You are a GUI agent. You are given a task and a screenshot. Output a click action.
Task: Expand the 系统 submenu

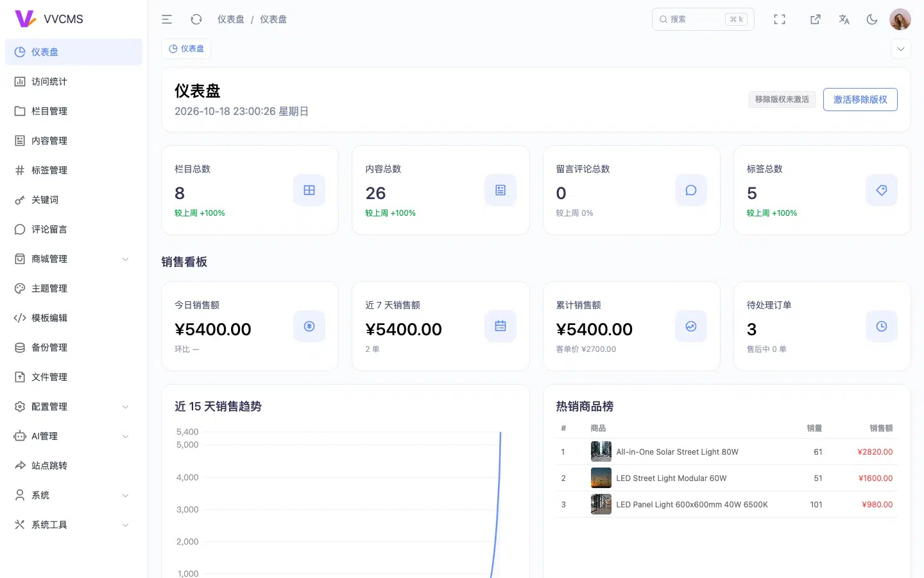point(74,495)
